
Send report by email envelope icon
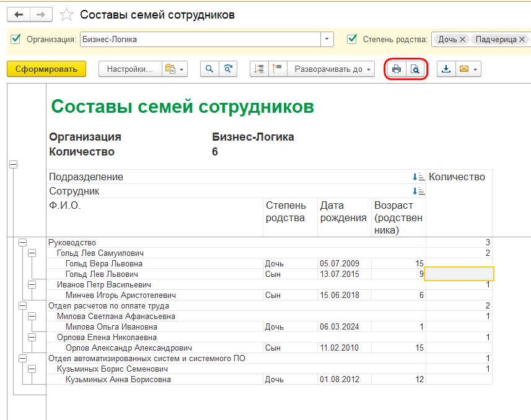pos(464,69)
